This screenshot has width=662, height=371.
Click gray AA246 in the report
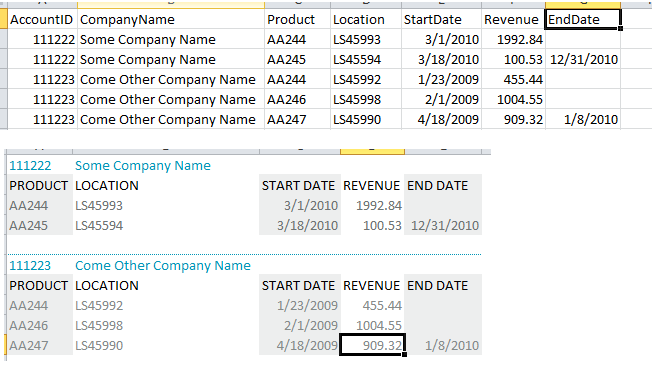[x=29, y=325]
